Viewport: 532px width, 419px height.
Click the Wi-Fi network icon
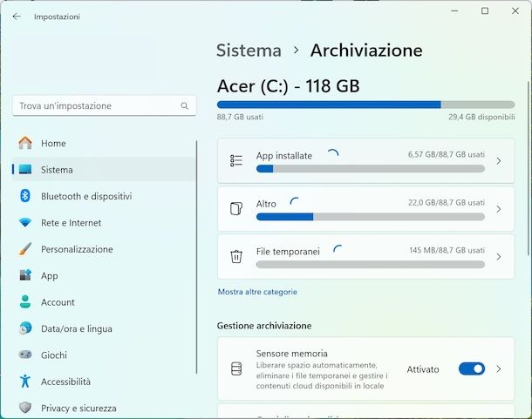(25, 223)
